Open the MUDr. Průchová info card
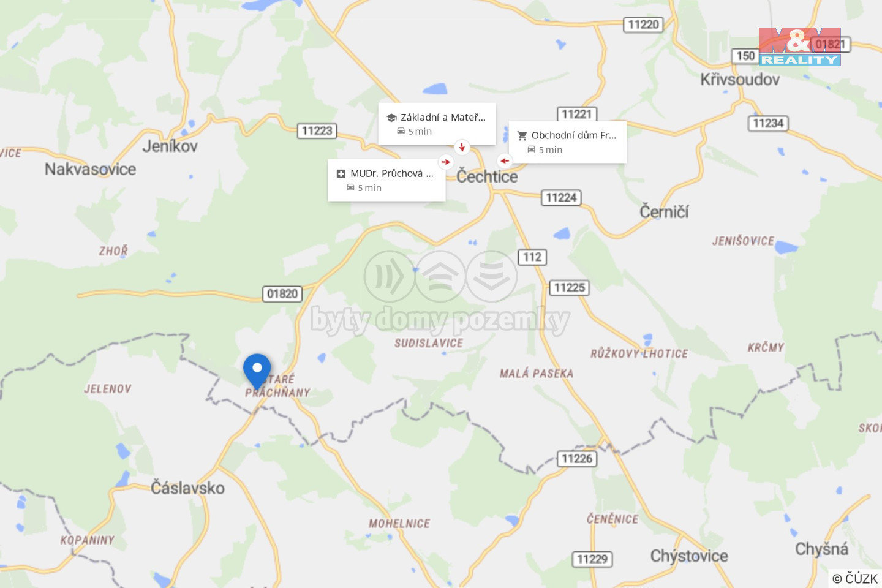The height and width of the screenshot is (588, 882). (x=386, y=180)
